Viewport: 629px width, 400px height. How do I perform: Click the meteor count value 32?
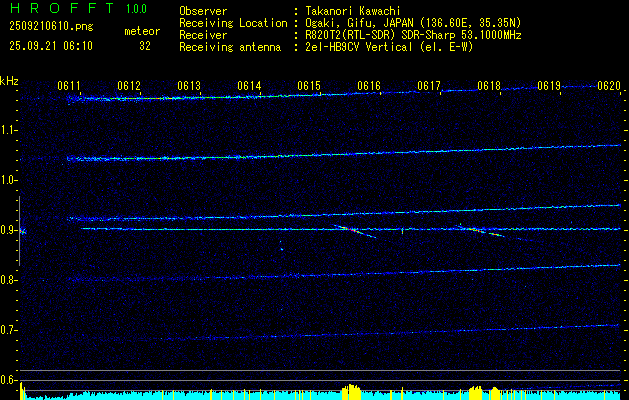(145, 46)
